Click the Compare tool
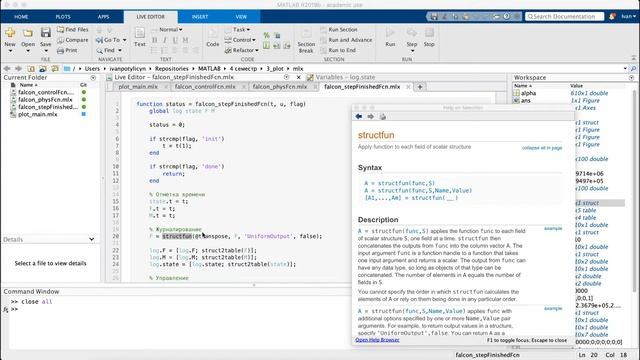 tap(73, 40)
